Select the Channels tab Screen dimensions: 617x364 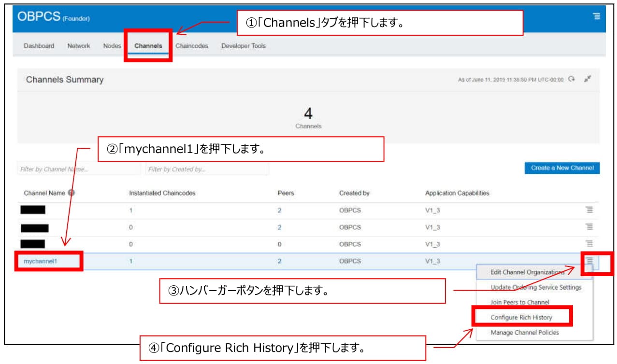pyautogui.click(x=148, y=46)
